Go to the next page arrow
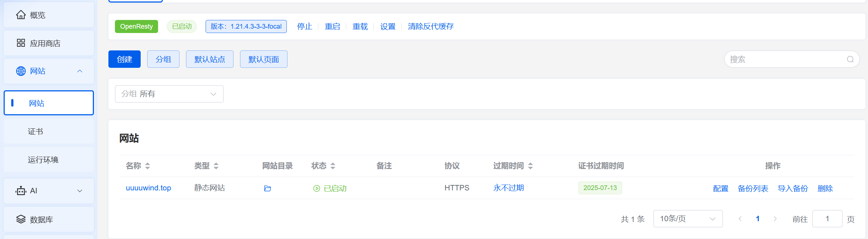This screenshot has height=239, width=868. (x=775, y=219)
